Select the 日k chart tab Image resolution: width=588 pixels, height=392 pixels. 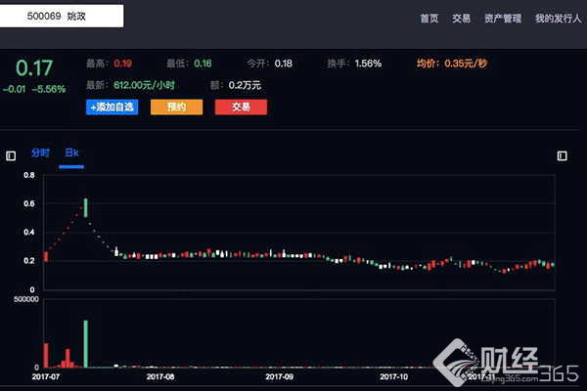71,152
